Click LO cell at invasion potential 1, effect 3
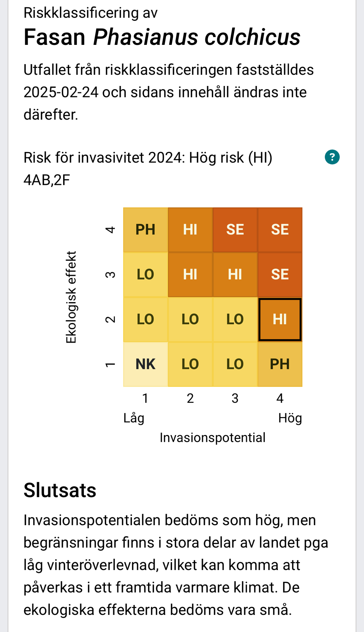Viewport: 364px width, 632px height. coord(146,274)
